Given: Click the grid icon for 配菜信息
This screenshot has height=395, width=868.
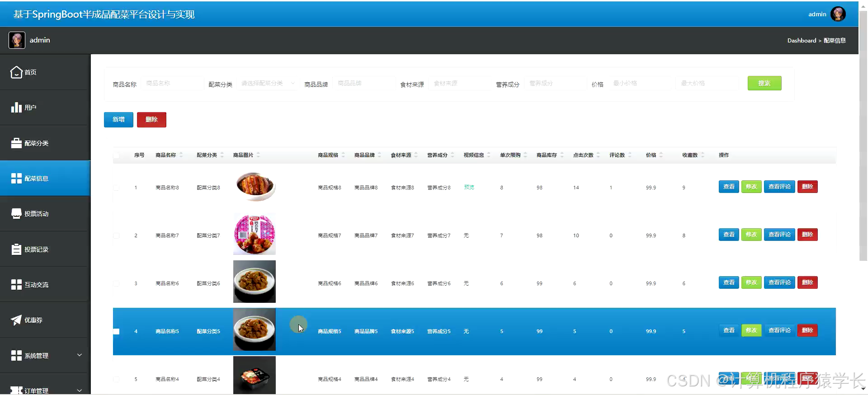Looking at the screenshot, I should click(16, 178).
